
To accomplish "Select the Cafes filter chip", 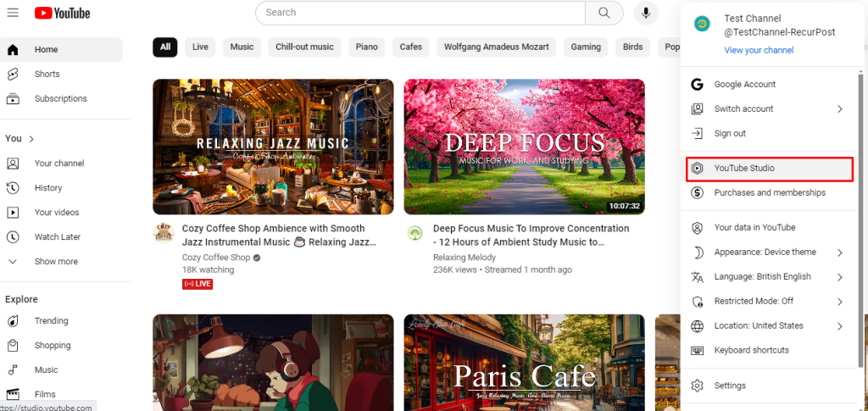I will (411, 47).
